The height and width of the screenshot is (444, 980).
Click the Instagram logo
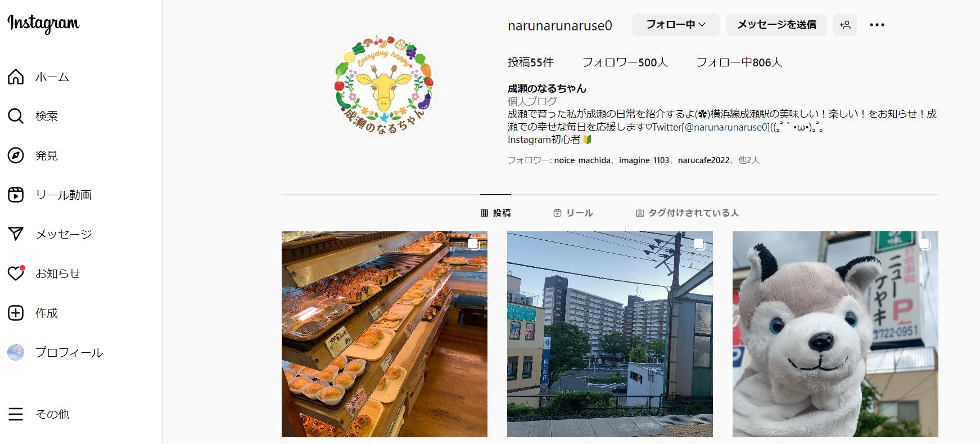coord(43,23)
